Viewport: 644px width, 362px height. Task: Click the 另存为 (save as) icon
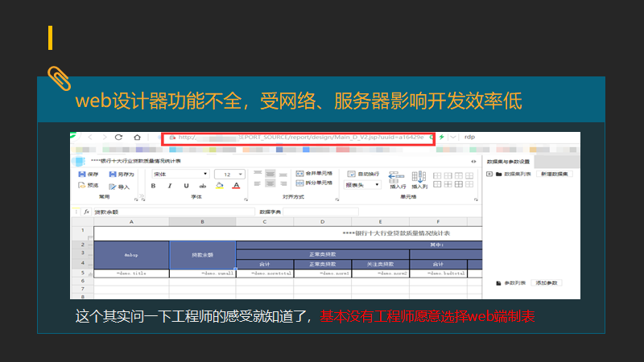[x=113, y=175]
